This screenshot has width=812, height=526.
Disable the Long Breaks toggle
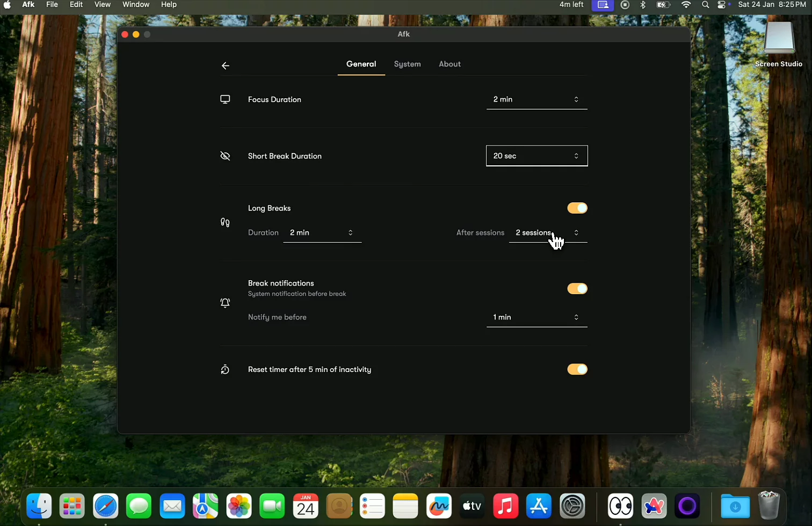point(577,208)
